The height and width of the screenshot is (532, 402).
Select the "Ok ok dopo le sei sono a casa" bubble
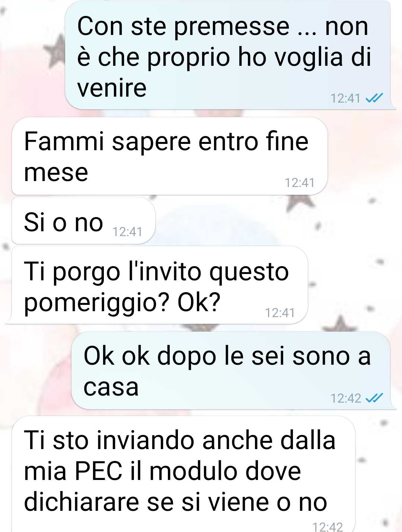pyautogui.click(x=231, y=371)
